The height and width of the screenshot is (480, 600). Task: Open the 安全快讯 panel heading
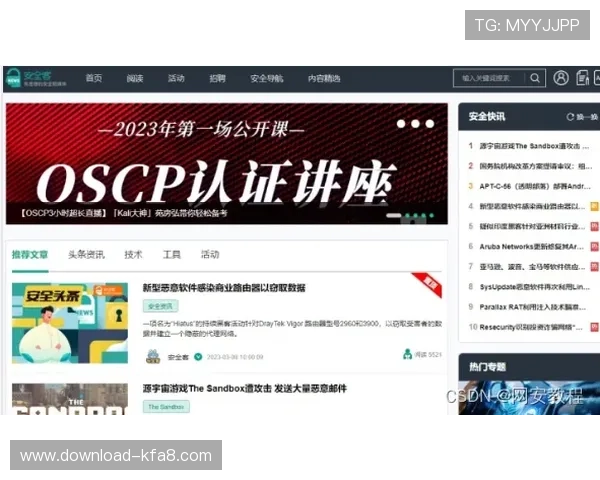coord(487,116)
